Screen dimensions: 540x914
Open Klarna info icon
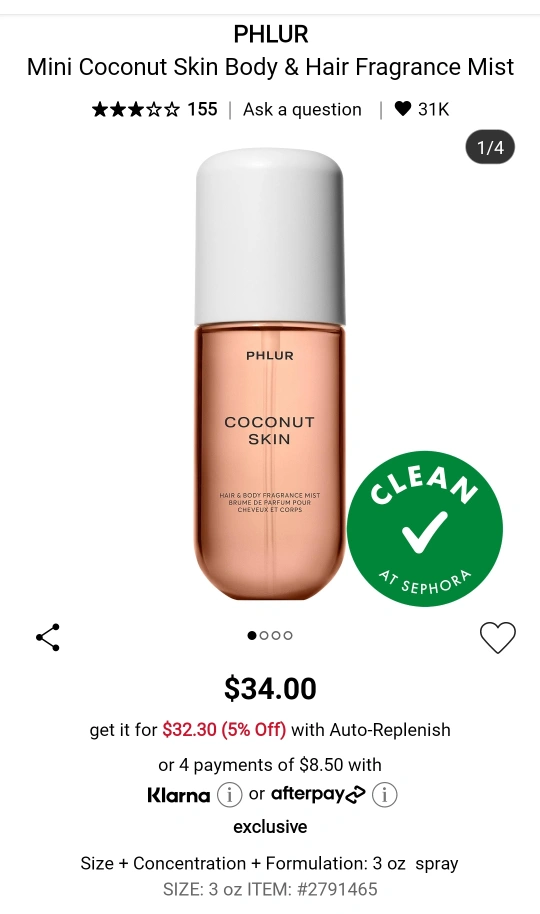coord(229,795)
